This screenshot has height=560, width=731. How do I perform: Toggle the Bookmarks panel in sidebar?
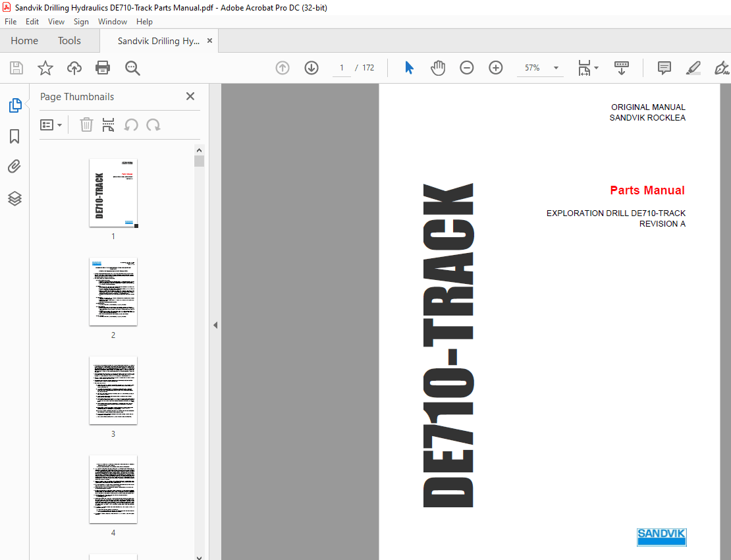14,136
